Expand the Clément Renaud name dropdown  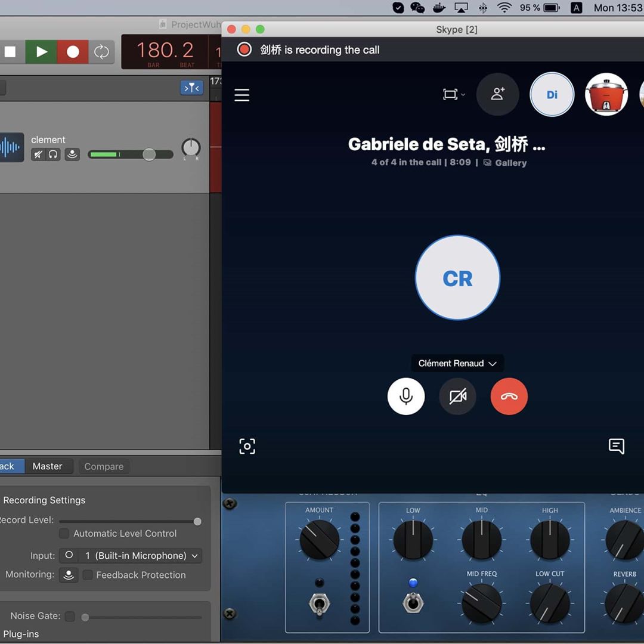[457, 363]
